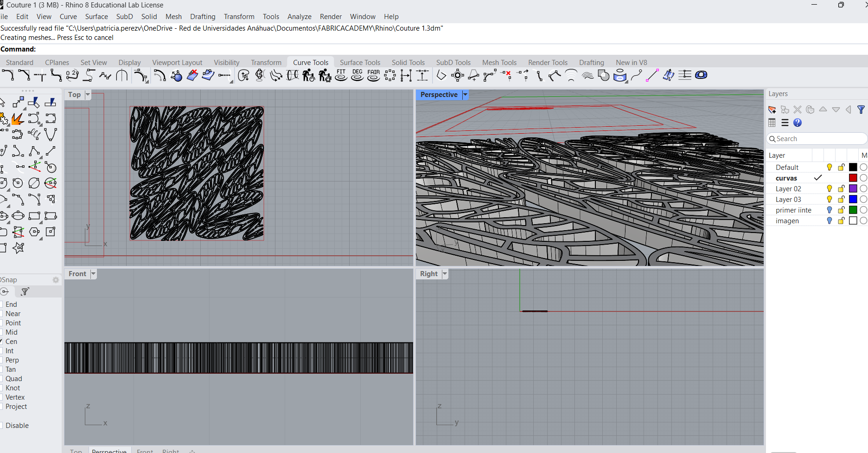Click the DEG change degree icon
Viewport: 868px width, 453px height.
click(357, 75)
